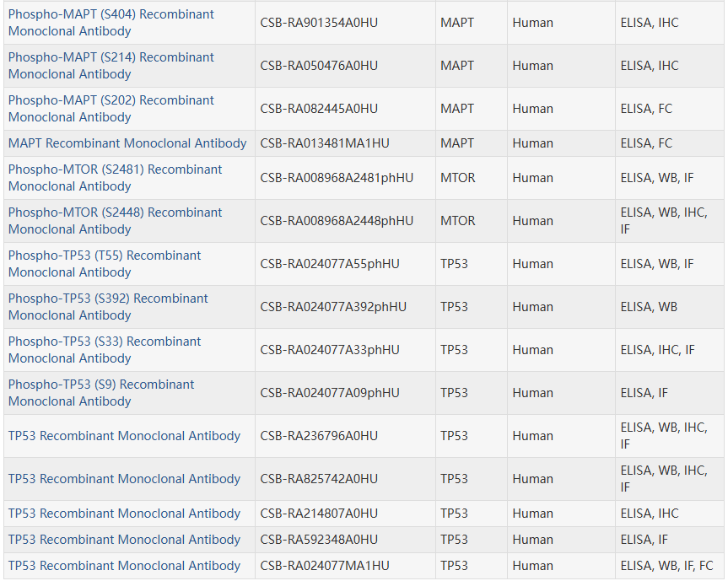The height and width of the screenshot is (581, 728).
Task: Open Phospho-MAPT (S404) Recombinant Monoclonal Antibody link
Action: click(111, 14)
